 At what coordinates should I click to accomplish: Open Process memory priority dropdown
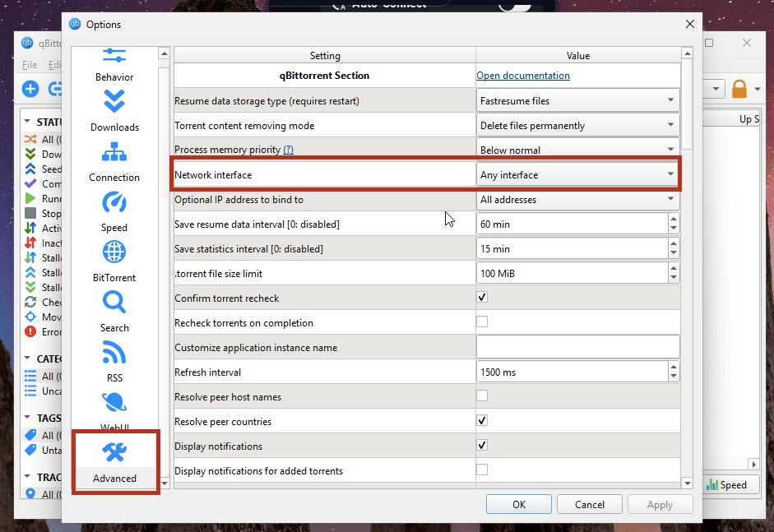[x=577, y=150]
